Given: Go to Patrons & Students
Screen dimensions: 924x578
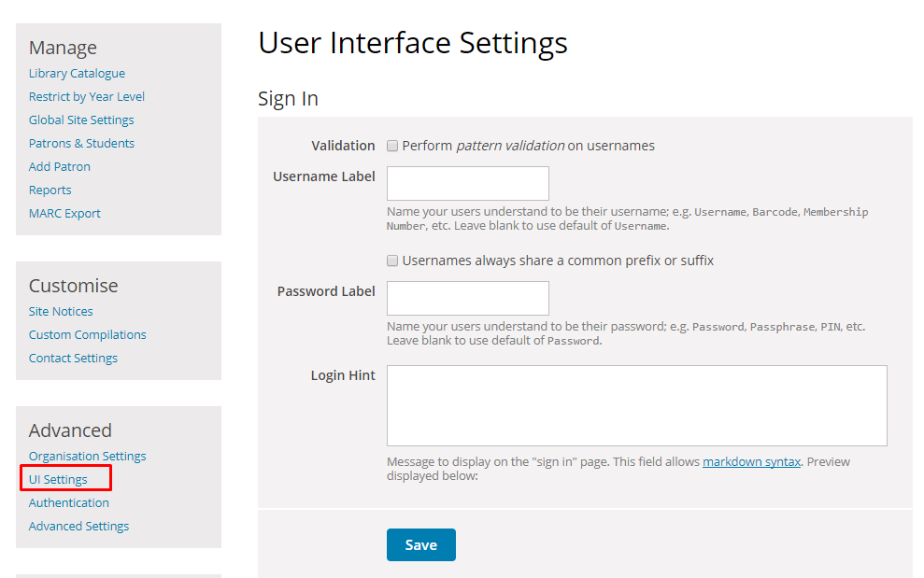Looking at the screenshot, I should click(x=81, y=143).
